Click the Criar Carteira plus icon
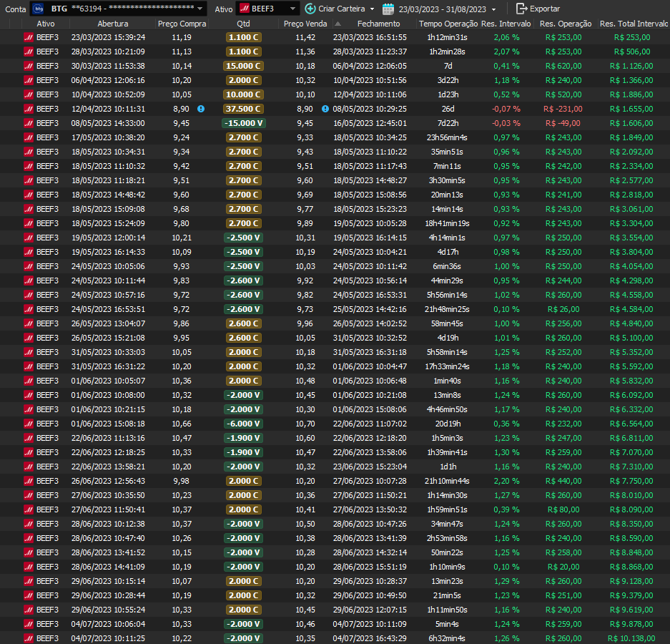The height and width of the screenshot is (644, 670). [310, 9]
